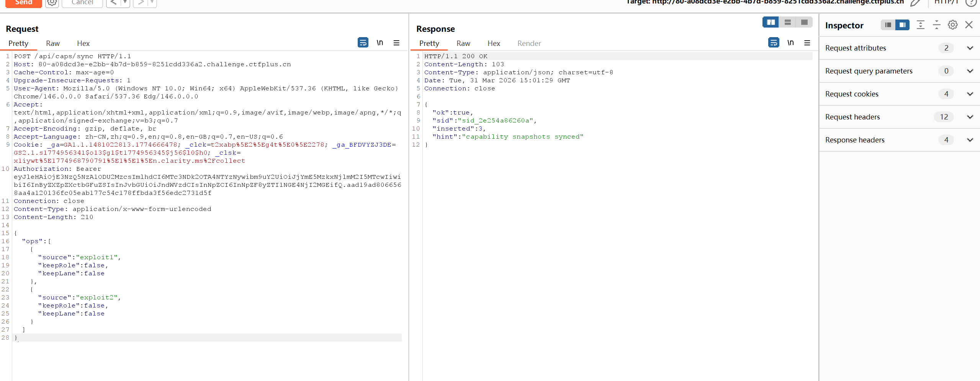Select top-bottom split layout toggle
Screen dimensions: 980x381
[787, 22]
